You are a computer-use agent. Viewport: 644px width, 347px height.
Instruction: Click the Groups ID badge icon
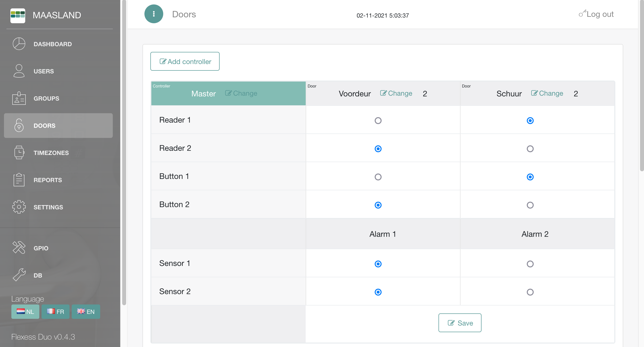click(19, 98)
